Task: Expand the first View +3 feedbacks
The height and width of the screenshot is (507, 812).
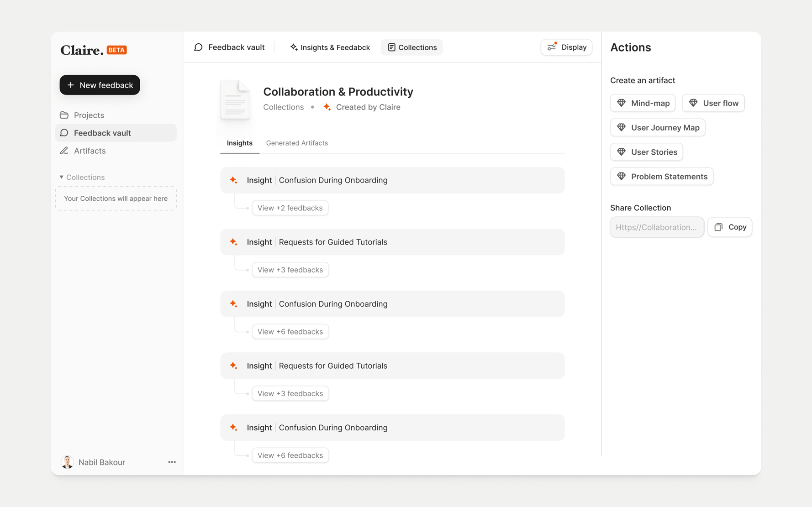Action: click(x=290, y=270)
